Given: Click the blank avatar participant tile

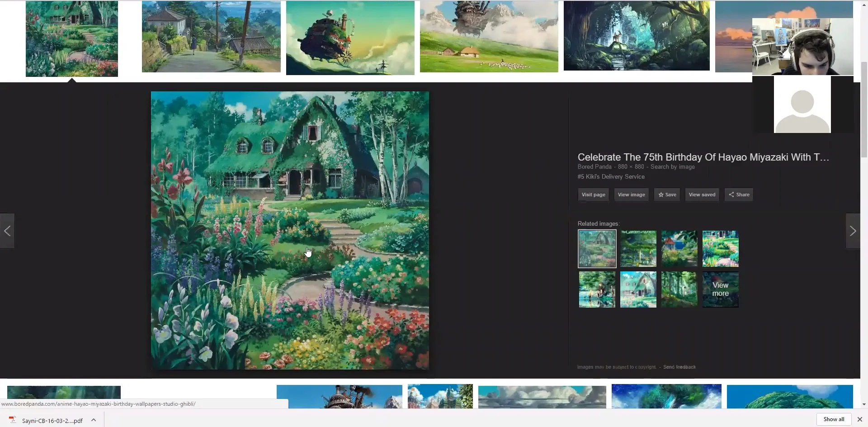Looking at the screenshot, I should click(x=802, y=104).
